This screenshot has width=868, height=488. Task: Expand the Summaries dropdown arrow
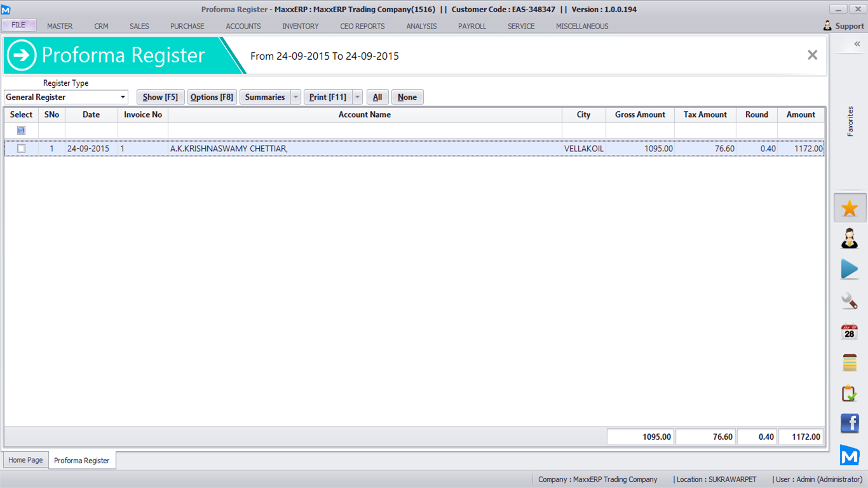coord(295,97)
